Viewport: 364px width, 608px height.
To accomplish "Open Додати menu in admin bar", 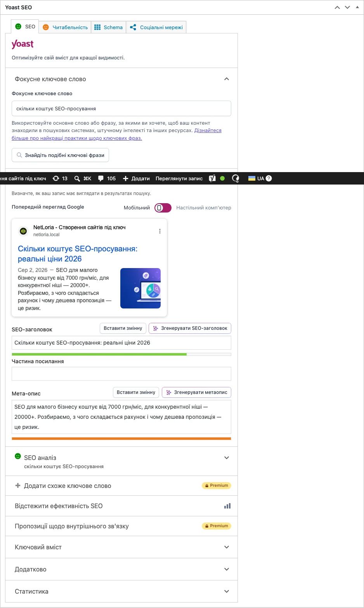I will tap(136, 178).
